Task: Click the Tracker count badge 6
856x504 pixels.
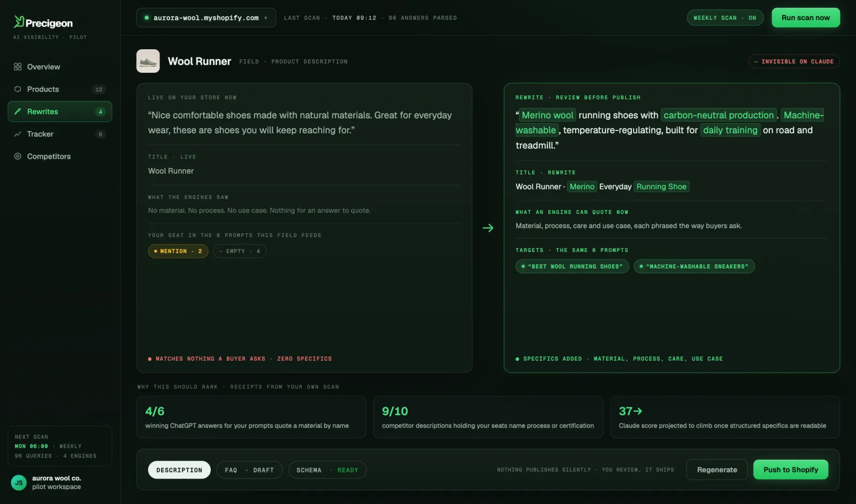Action: click(x=100, y=134)
